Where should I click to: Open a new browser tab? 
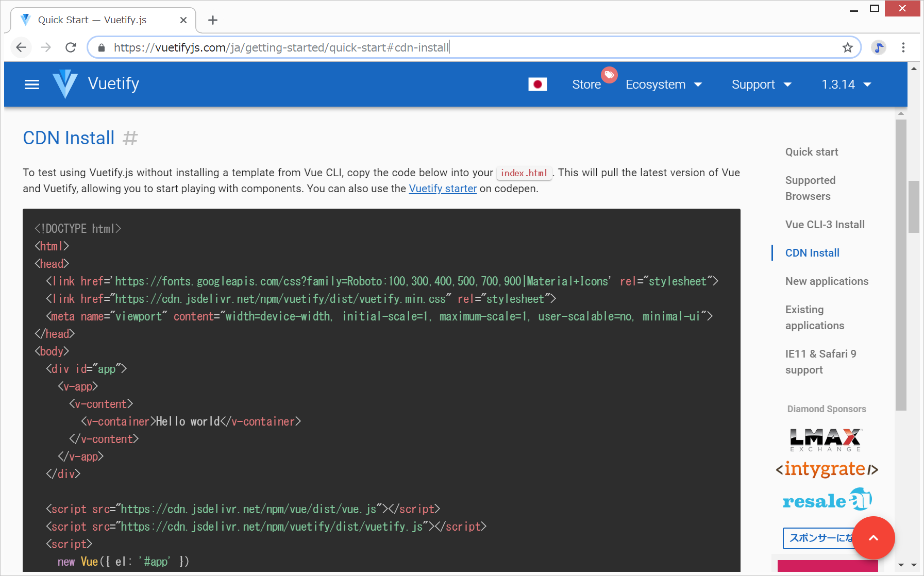point(212,20)
